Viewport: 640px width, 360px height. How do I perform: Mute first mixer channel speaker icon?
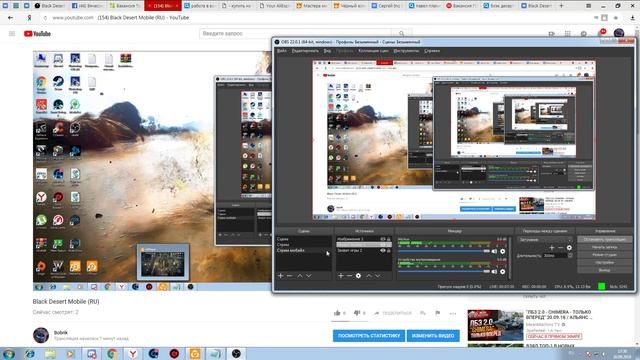click(494, 251)
